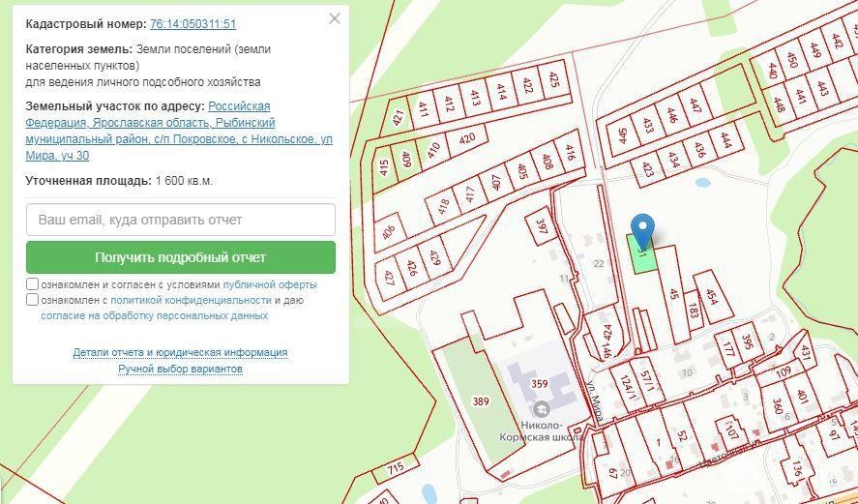Open 'Ручной выбор вариантов' link
The image size is (858, 504).
180,370
